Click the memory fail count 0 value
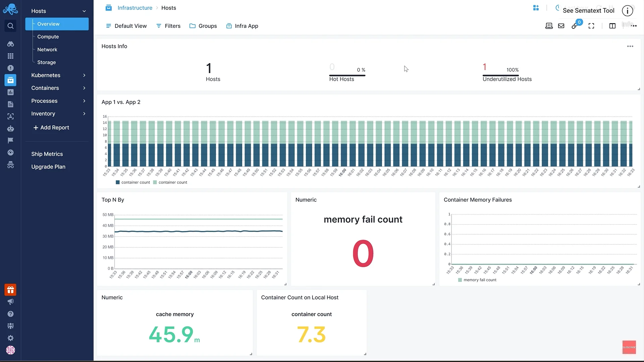Screen dimensions: 644x362 363,253
